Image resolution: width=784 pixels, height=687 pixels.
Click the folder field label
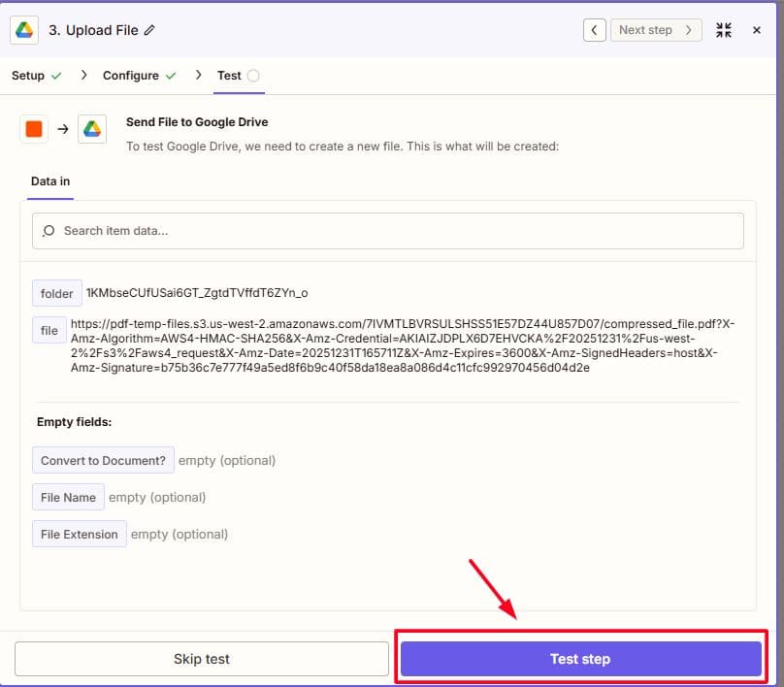(x=57, y=293)
